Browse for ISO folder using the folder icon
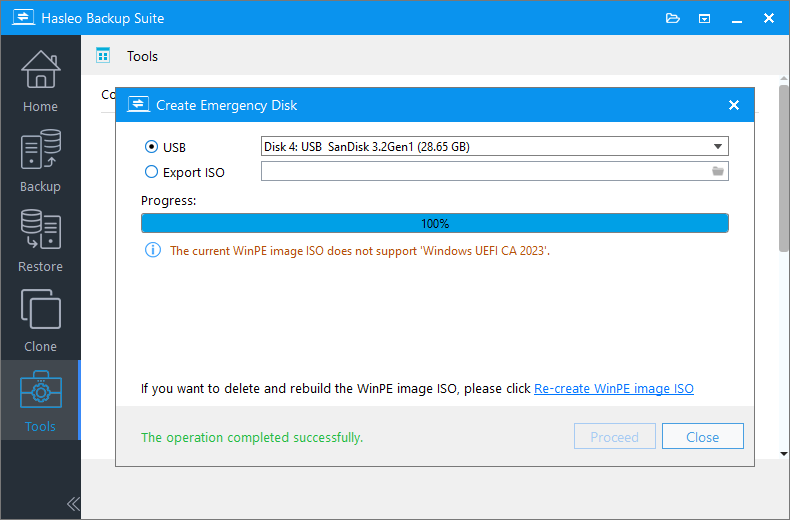 pos(718,171)
